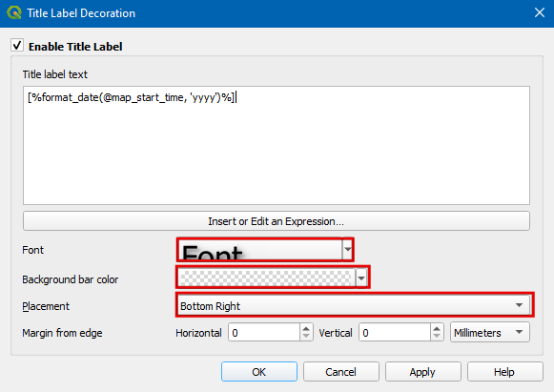Click the QGIS logo in title bar
The image size is (554, 392).
pos(14,12)
